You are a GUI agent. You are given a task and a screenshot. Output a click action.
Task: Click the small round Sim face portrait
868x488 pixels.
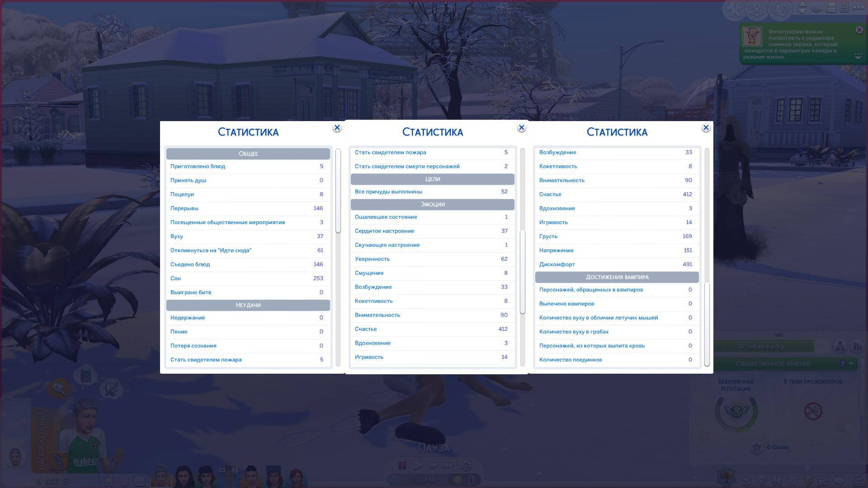15,458
